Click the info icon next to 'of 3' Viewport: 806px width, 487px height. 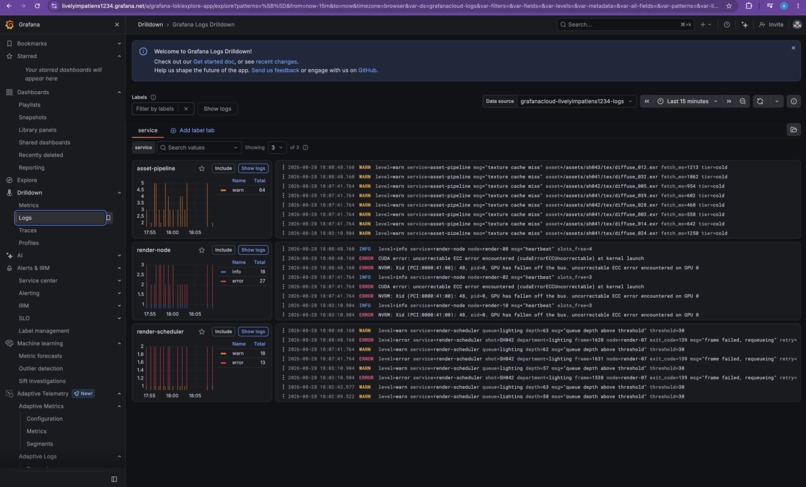[305, 148]
